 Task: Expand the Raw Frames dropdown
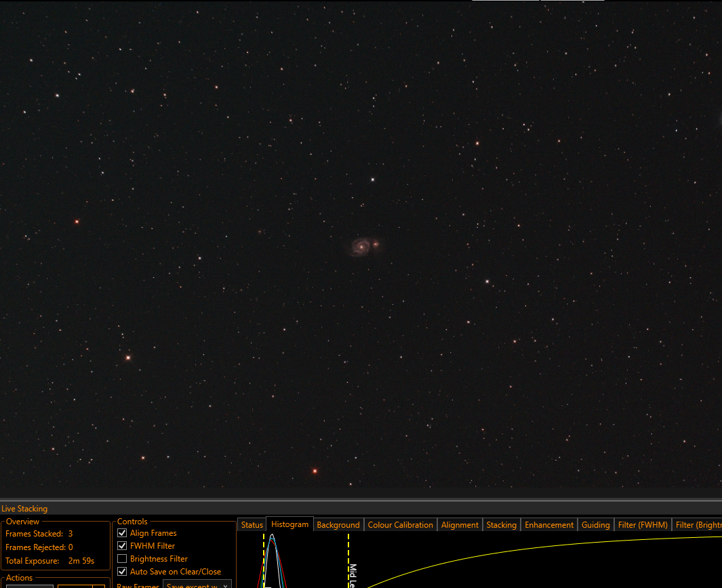[x=197, y=585]
